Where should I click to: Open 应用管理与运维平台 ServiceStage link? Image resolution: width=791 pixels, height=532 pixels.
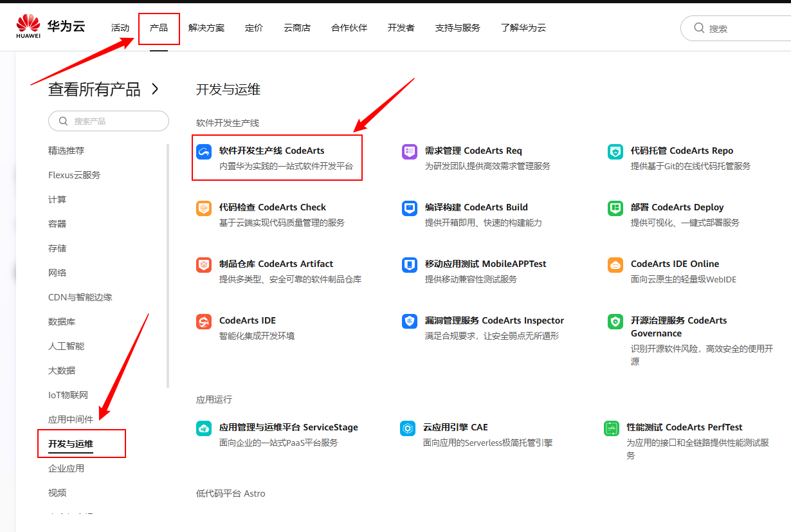289,427
